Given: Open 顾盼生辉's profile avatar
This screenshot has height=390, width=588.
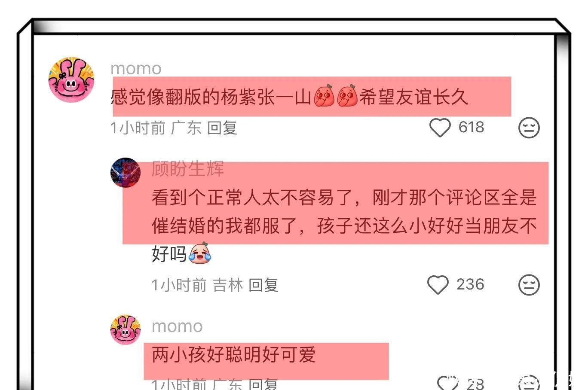Looking at the screenshot, I should tap(126, 172).
